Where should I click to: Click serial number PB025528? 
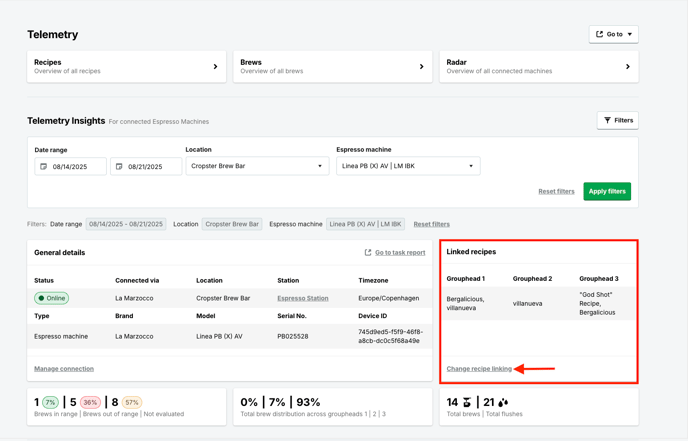[x=293, y=337]
